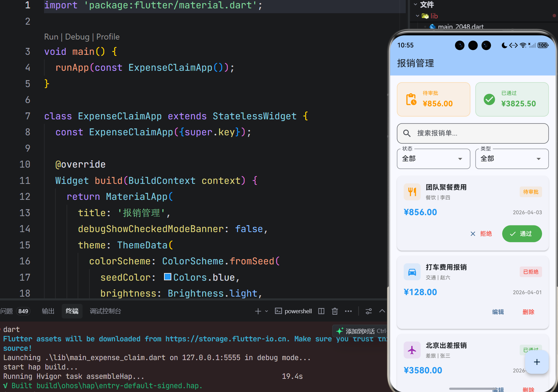Viewport: 558px width, 392px height.
Task: Tap the car icon on 打车费用报销 card
Action: [412, 272]
